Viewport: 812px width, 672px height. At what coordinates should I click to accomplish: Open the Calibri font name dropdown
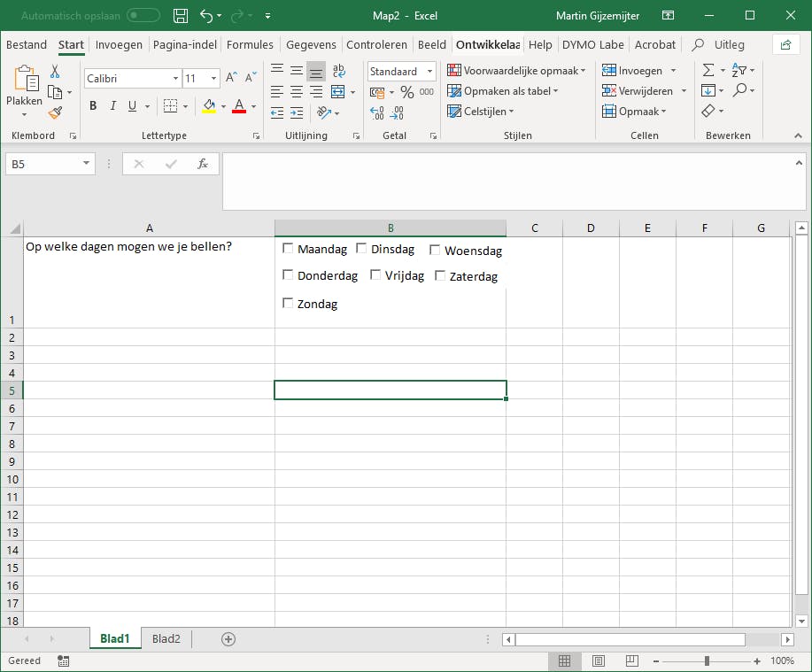coord(175,79)
